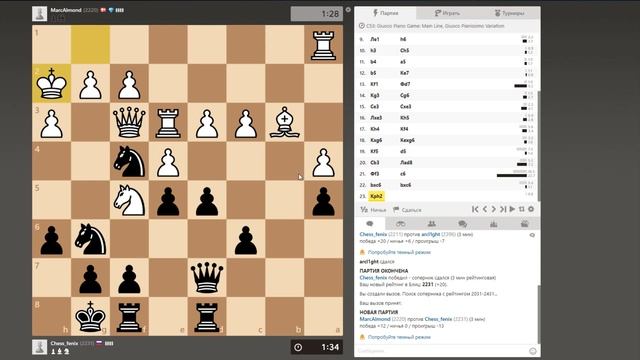Click the opening name C53 Giuoco Piano line

(x=435, y=26)
